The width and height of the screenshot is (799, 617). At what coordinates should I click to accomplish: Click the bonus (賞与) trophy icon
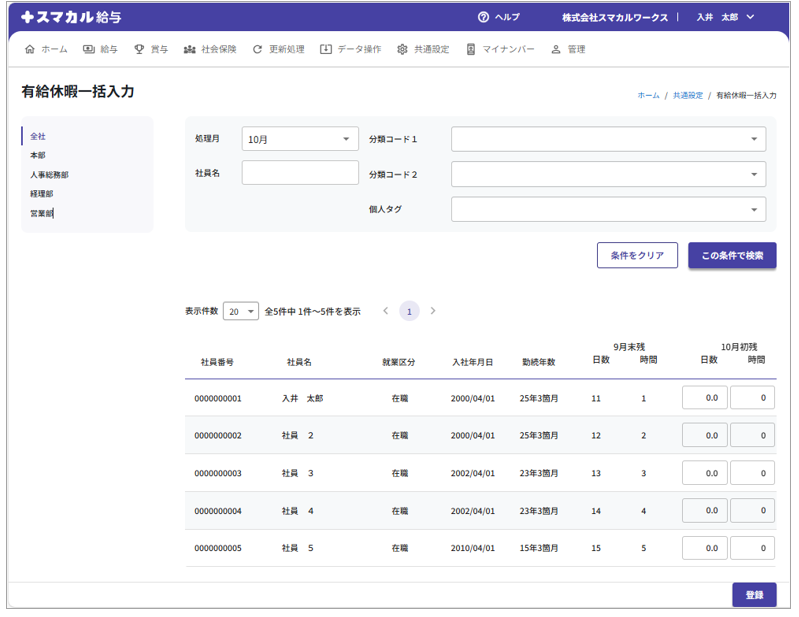pos(139,49)
